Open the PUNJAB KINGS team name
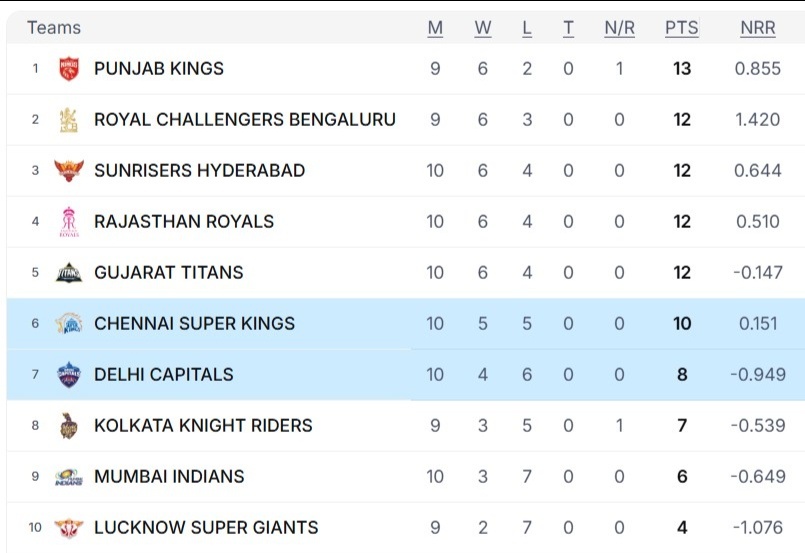Viewport: 805px width, 553px height. pos(159,69)
